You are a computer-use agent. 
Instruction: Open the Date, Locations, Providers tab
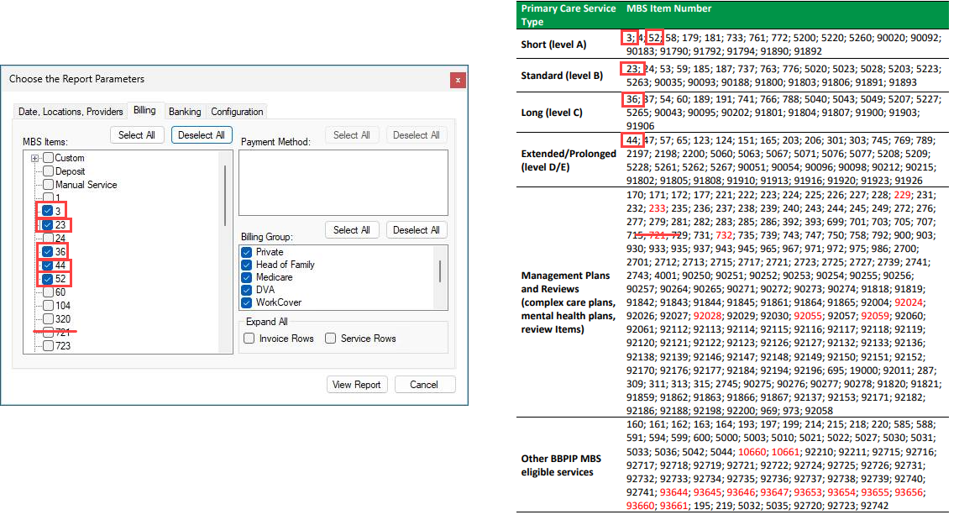71,112
